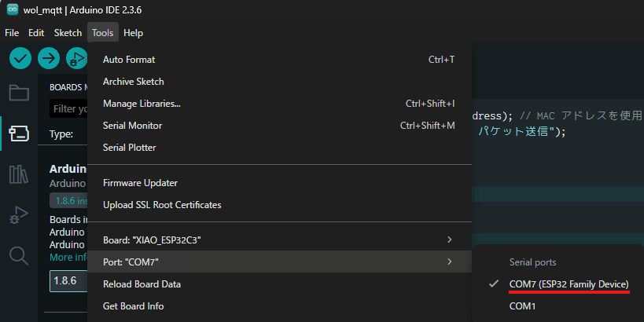Expand the Port "COM7" submenu
The width and height of the screenshot is (644, 322).
(x=279, y=262)
